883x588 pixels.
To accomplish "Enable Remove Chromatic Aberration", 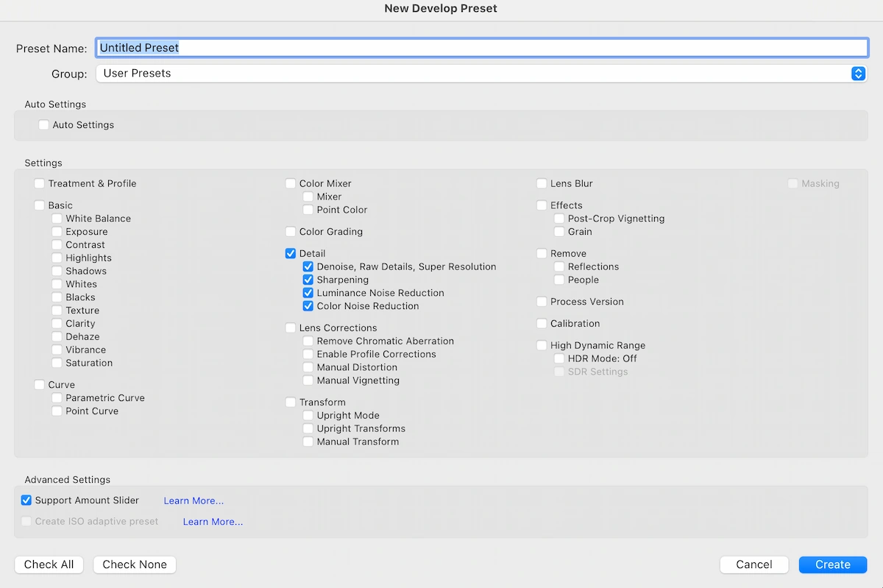I will coord(308,341).
